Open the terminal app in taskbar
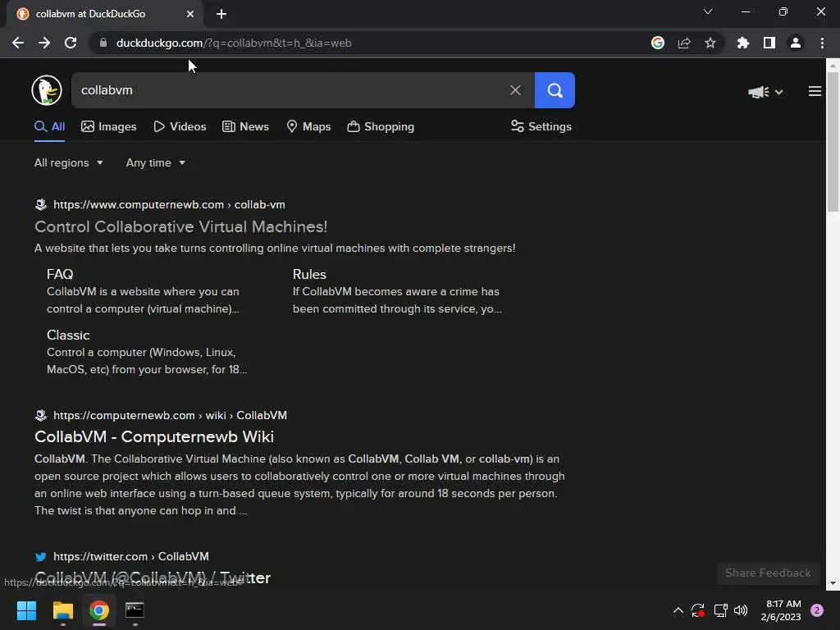 [135, 610]
